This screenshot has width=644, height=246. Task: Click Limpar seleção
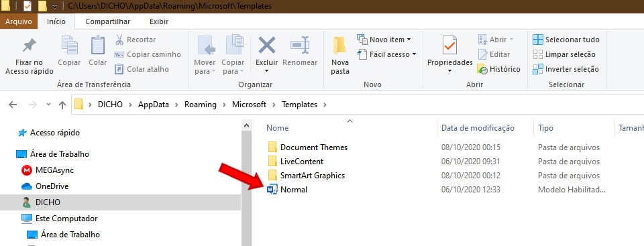point(564,54)
